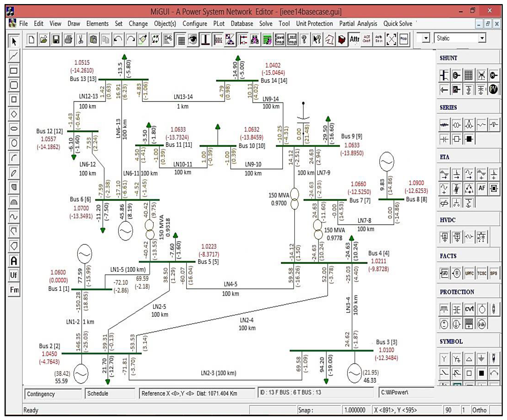Click the Contingency button

[53, 394]
